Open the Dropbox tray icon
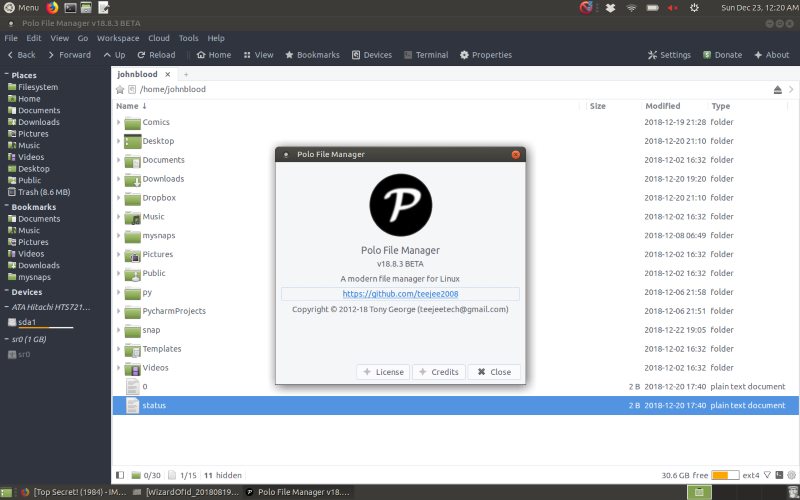This screenshot has width=800, height=500. (x=610, y=8)
